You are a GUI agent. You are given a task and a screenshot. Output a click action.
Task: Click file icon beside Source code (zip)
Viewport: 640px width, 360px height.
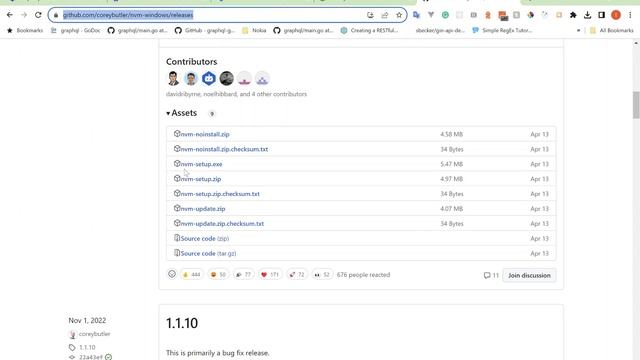(x=177, y=238)
